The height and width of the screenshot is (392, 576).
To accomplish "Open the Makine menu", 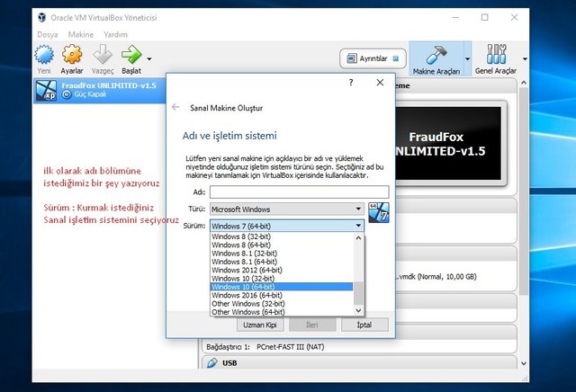I will 81,34.
